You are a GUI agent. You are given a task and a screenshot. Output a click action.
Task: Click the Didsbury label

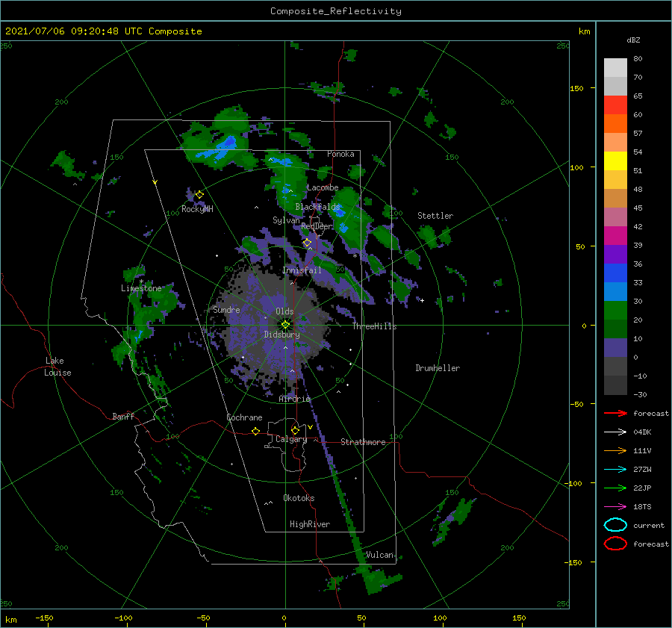point(281,335)
